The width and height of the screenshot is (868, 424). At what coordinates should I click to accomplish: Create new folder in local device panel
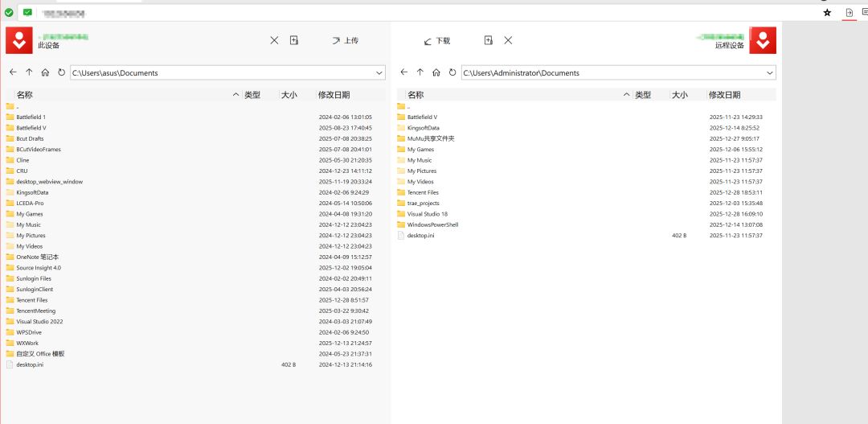coord(294,40)
